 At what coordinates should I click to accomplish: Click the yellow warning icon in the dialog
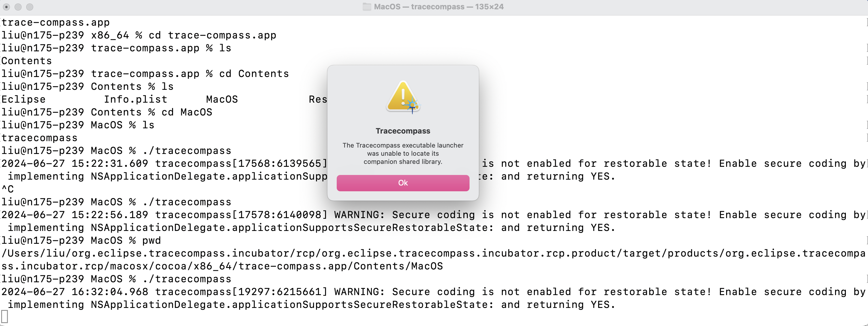[x=403, y=97]
